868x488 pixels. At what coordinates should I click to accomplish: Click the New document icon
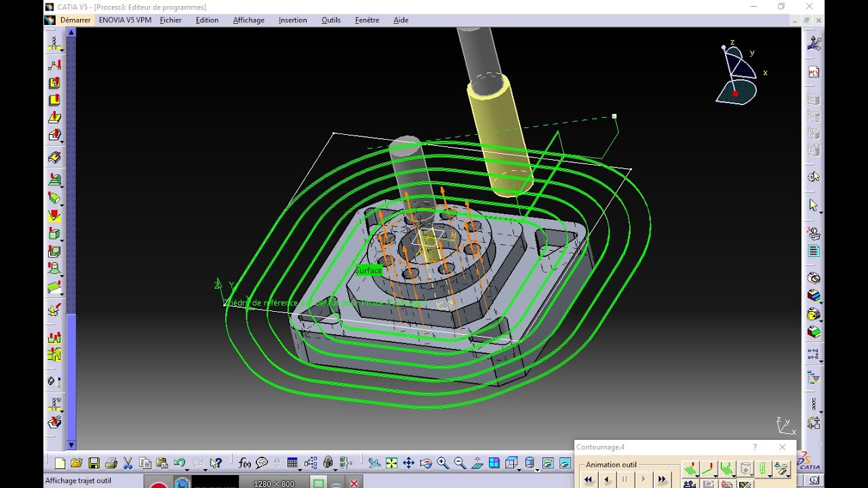coord(60,464)
